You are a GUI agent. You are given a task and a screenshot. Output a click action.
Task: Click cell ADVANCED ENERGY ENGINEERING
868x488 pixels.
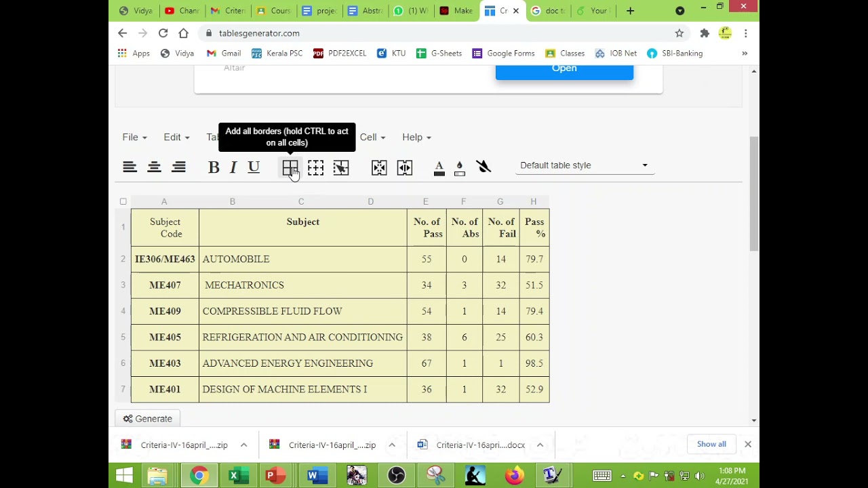click(302, 363)
